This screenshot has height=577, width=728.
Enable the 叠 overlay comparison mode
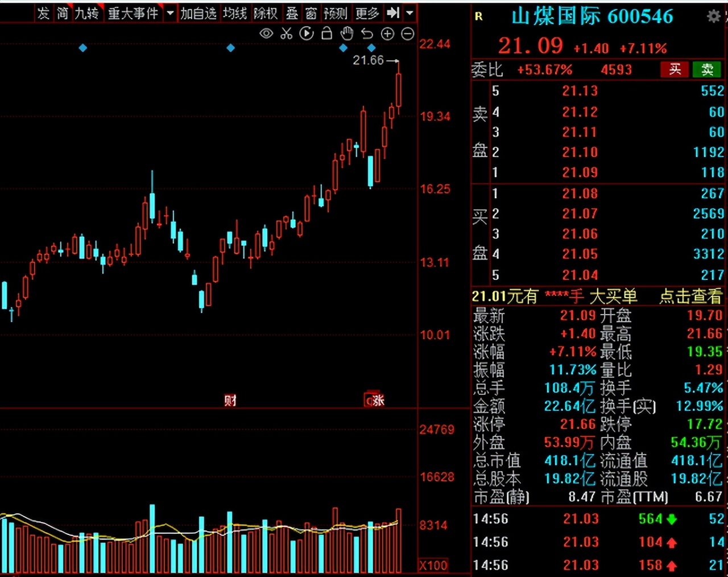click(x=292, y=13)
